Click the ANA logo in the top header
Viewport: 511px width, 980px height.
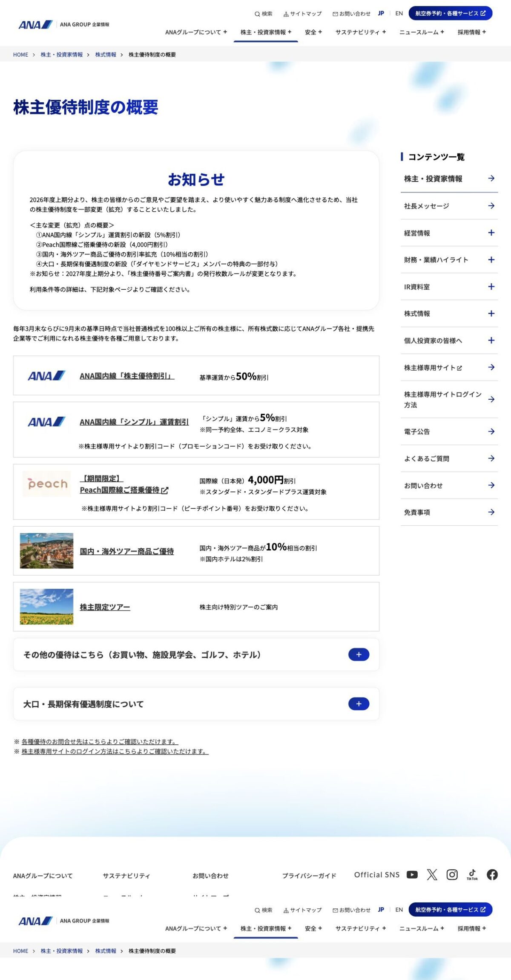coord(36,25)
